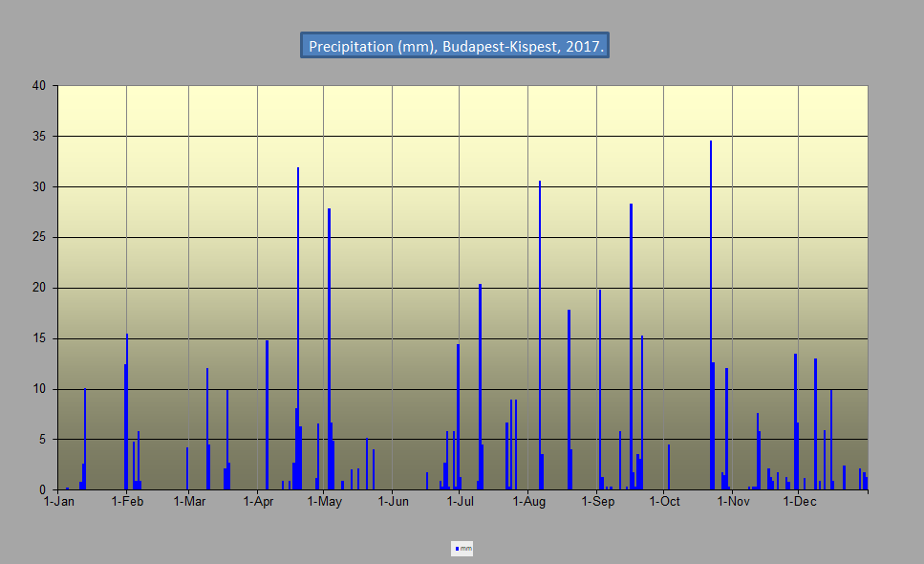The height and width of the screenshot is (564, 924).
Task: Select the blue legend swatch next to mm
Action: (x=458, y=549)
